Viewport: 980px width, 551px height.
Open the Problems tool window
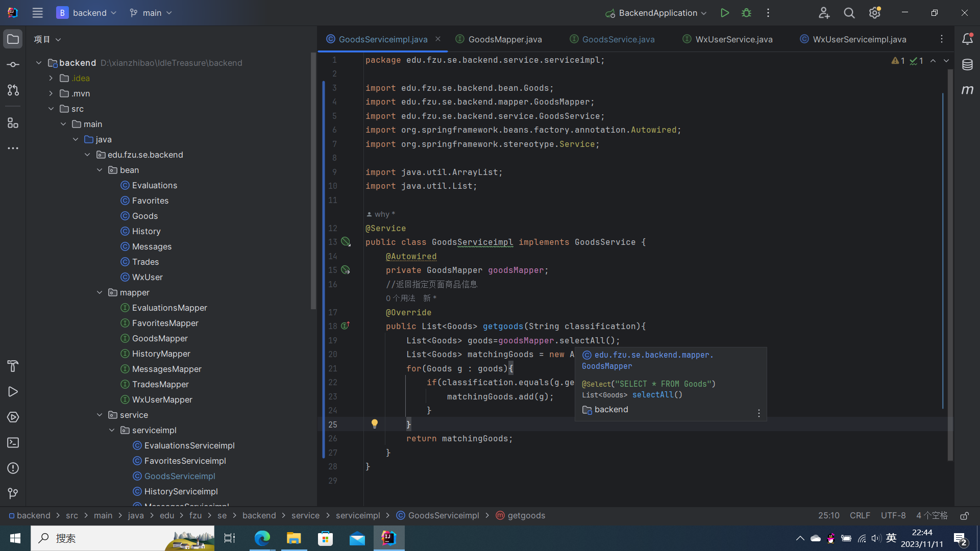[13, 468]
